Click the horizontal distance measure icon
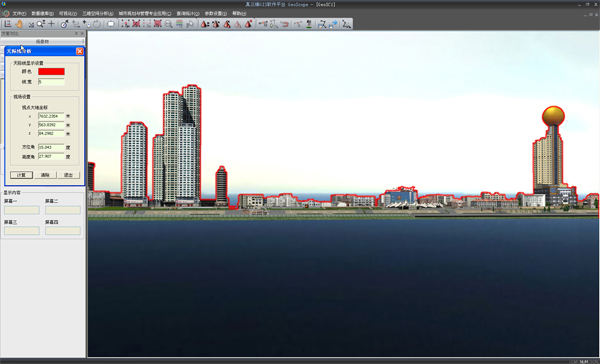This screenshot has width=600, height=364. click(x=262, y=24)
